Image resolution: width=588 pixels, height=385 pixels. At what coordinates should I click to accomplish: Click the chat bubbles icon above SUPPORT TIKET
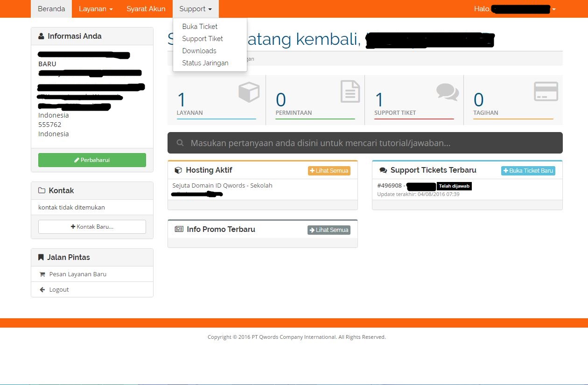point(448,92)
